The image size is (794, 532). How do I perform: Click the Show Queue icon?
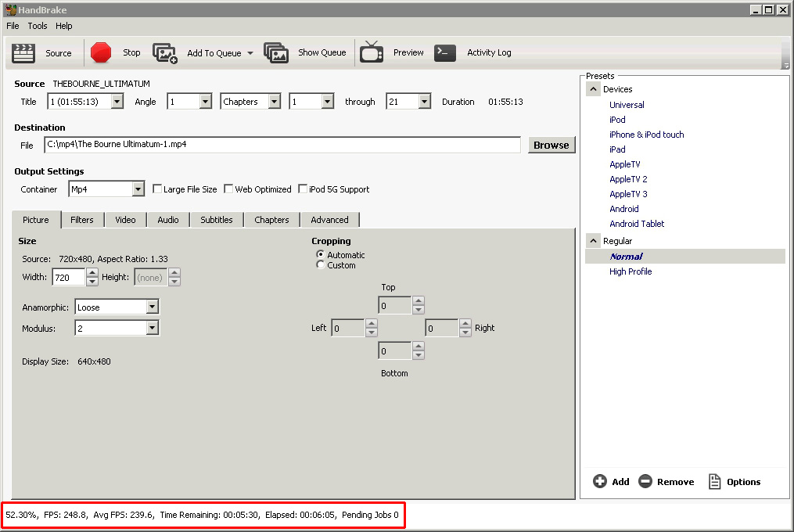[276, 52]
